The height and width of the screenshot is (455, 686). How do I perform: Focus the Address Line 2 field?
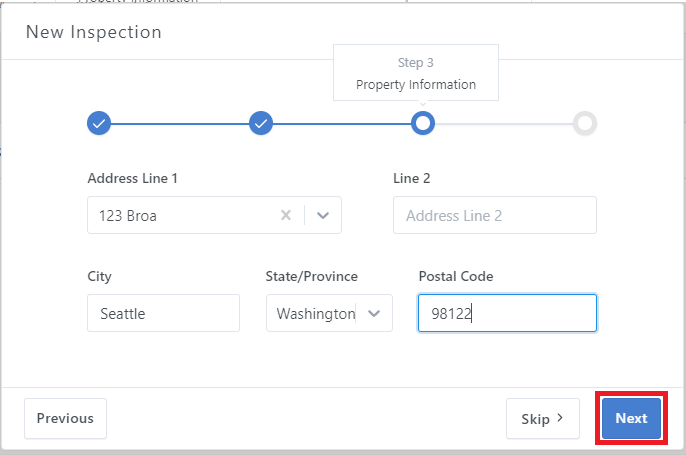point(495,215)
